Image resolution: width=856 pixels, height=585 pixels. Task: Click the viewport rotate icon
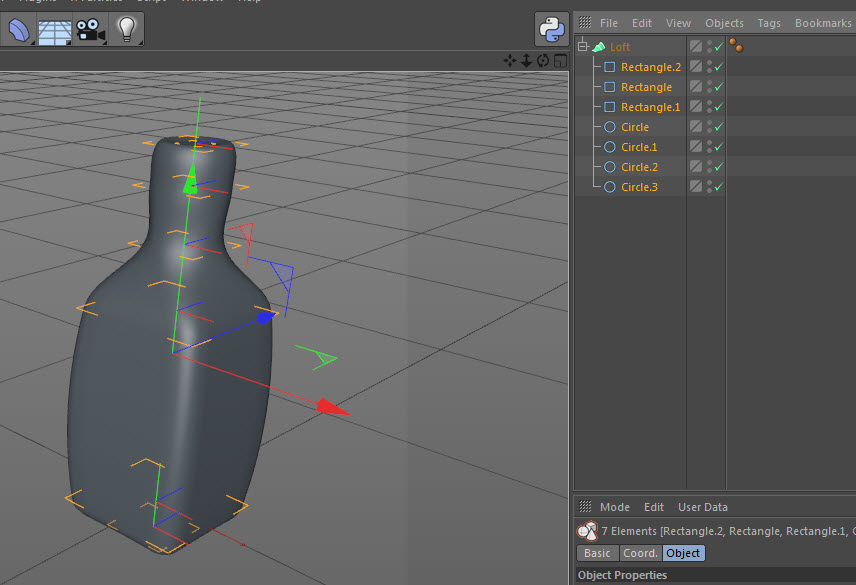click(543, 61)
